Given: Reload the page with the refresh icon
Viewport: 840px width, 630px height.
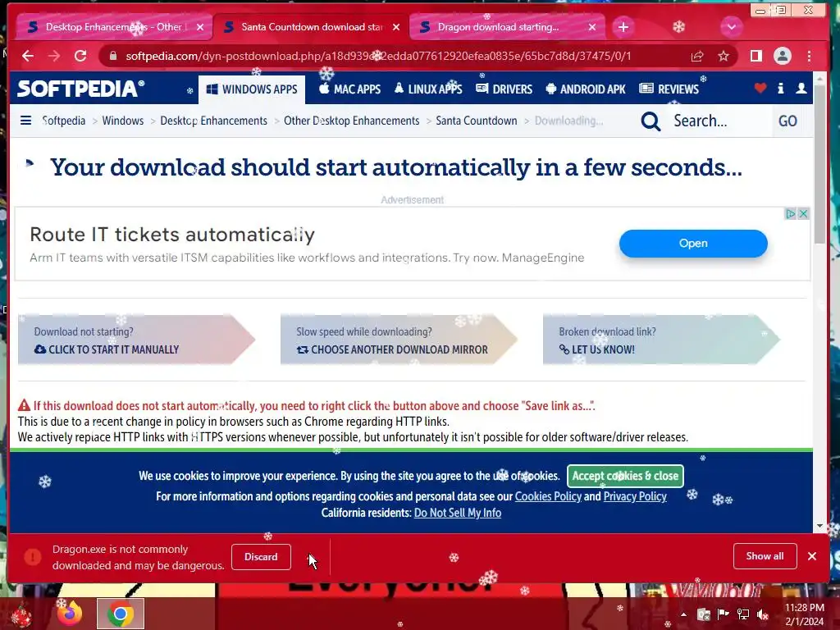Looking at the screenshot, I should [80, 56].
